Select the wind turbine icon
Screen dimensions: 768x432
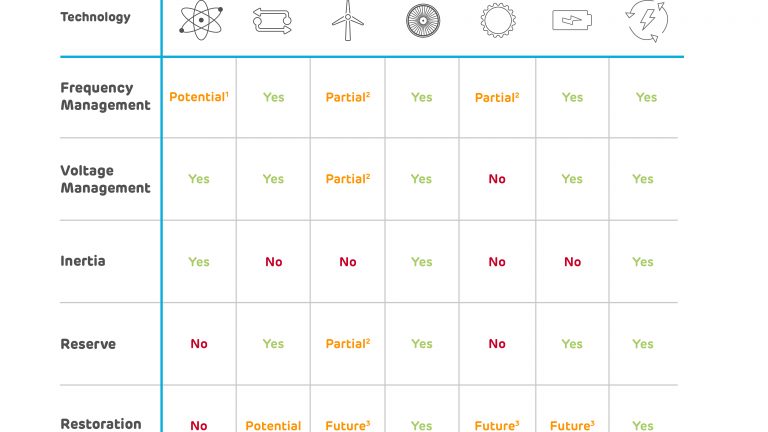coord(347,20)
